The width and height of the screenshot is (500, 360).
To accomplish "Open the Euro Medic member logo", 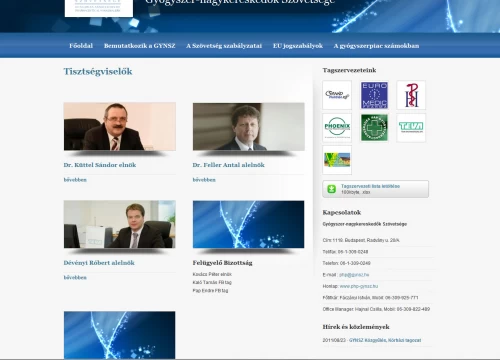I will click(374, 95).
